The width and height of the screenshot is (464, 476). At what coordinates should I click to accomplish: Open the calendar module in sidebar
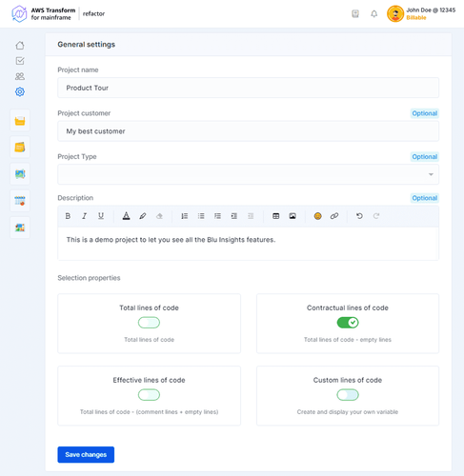[x=20, y=201]
